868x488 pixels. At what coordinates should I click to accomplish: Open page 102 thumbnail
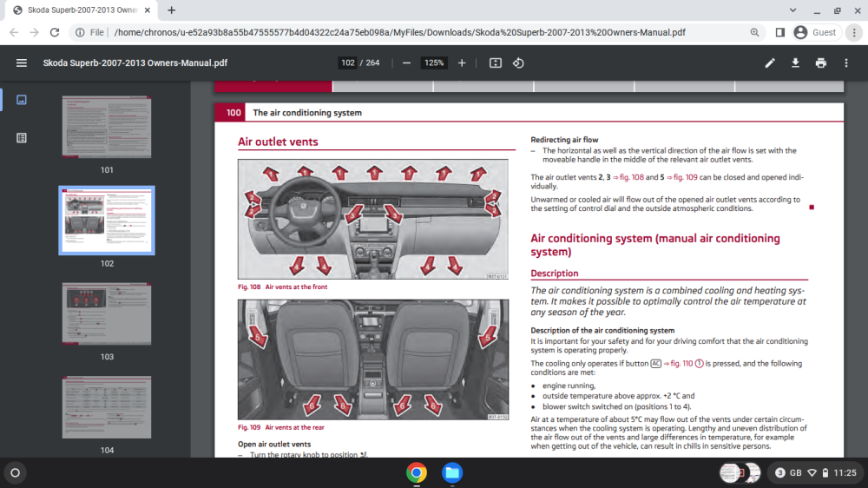[107, 221]
